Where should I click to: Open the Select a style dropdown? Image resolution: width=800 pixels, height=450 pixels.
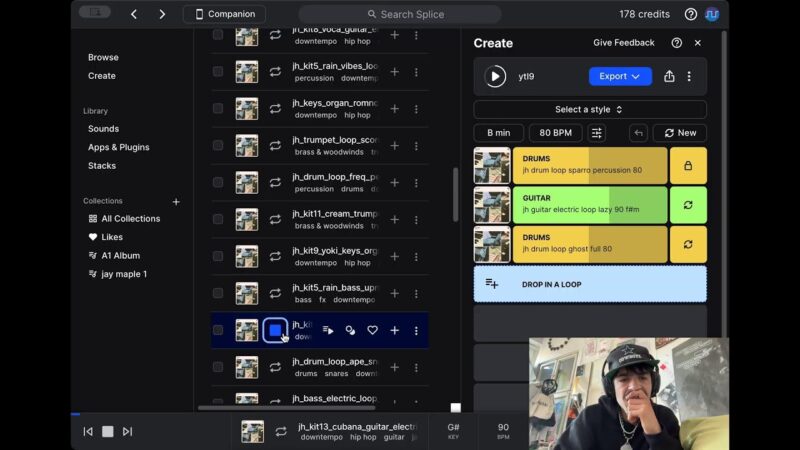tap(589, 109)
